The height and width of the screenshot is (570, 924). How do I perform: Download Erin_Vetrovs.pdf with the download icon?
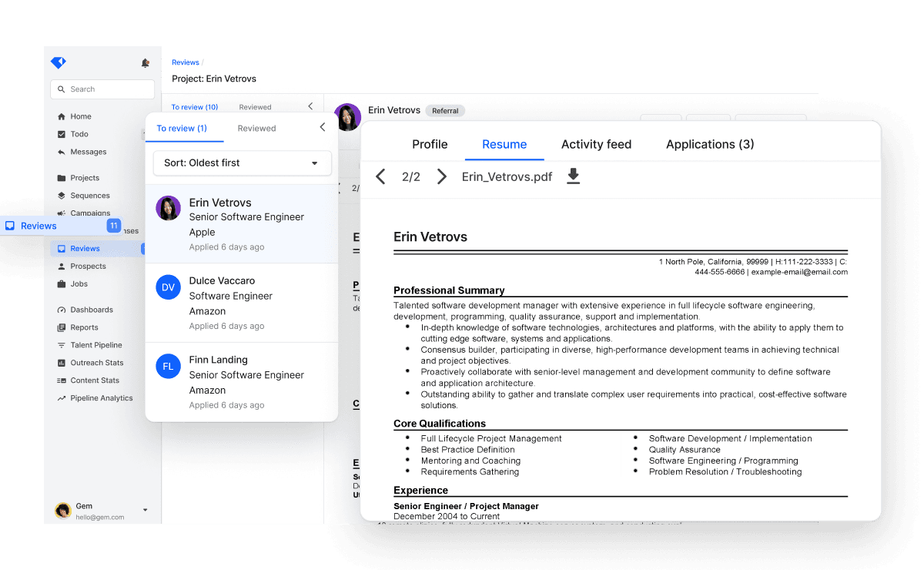[573, 176]
